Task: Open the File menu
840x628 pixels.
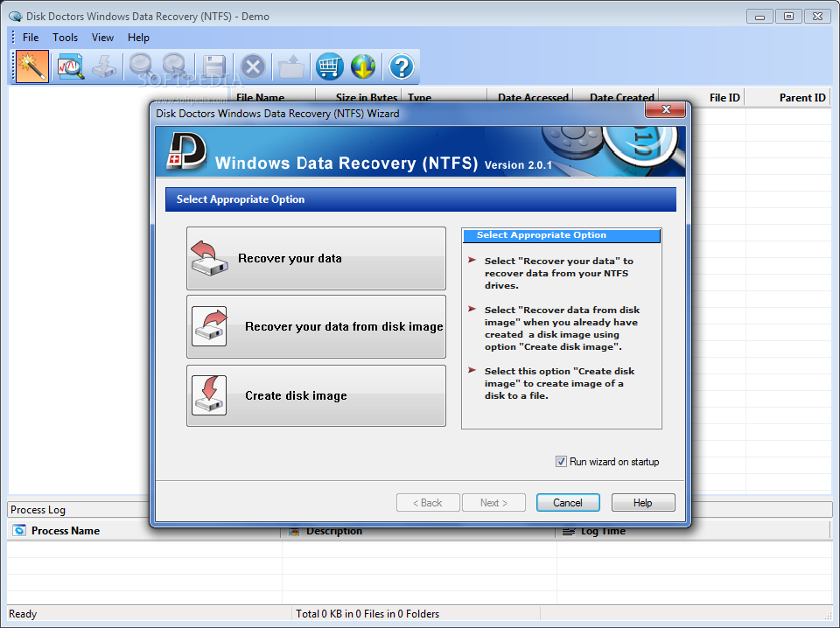Action: [x=31, y=38]
